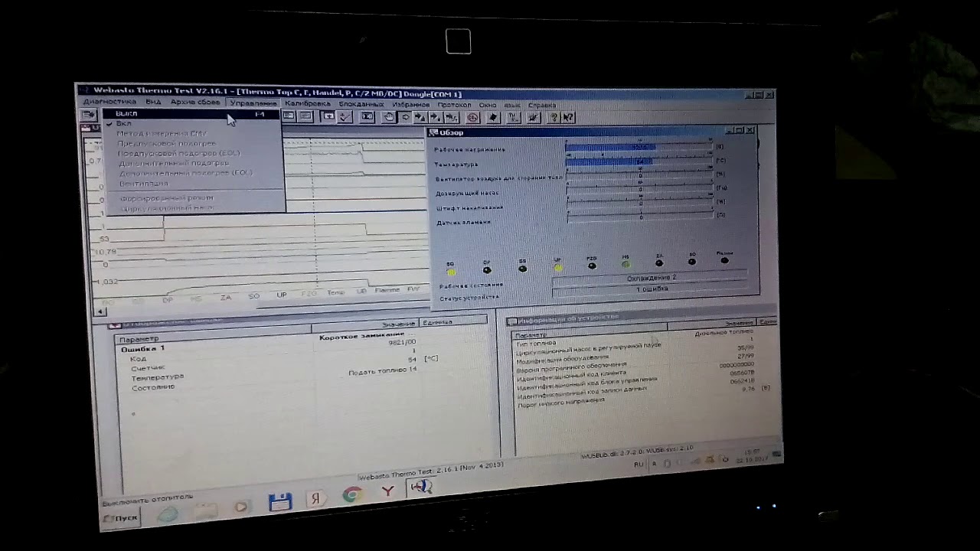Click the Яндекс 'Я' taskbar icon
Image resolution: width=980 pixels, height=551 pixels.
click(315, 498)
